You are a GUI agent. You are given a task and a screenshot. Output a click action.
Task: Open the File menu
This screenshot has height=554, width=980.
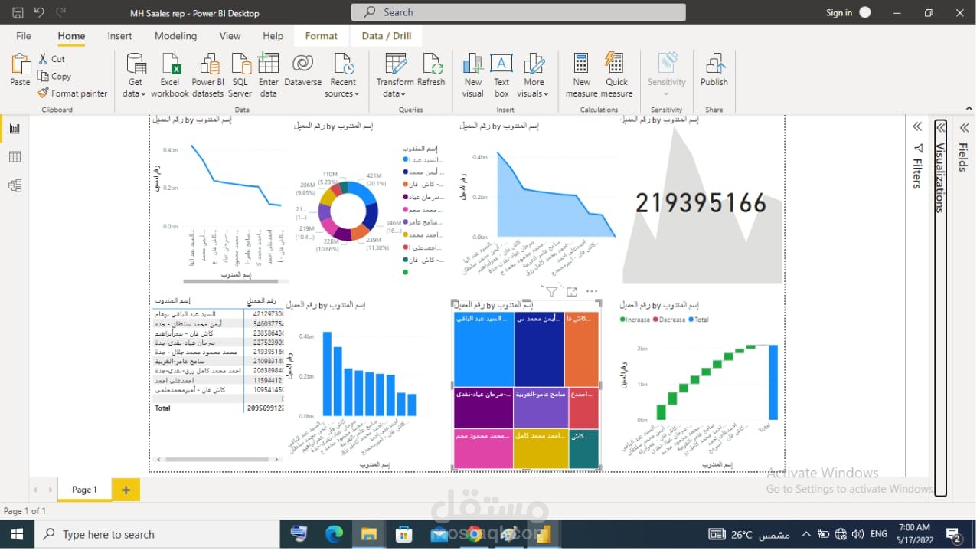click(x=24, y=36)
